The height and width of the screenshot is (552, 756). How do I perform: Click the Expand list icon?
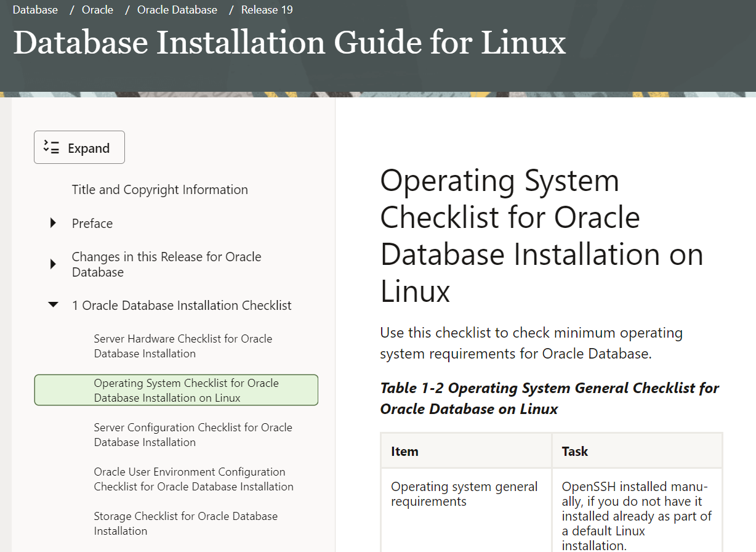click(x=51, y=147)
